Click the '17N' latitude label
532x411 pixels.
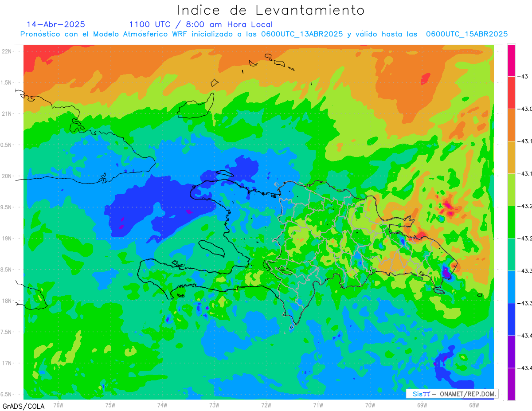click(x=6, y=363)
